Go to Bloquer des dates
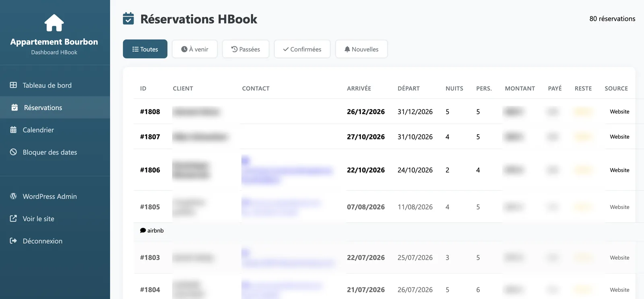644x299 pixels. 55,152
